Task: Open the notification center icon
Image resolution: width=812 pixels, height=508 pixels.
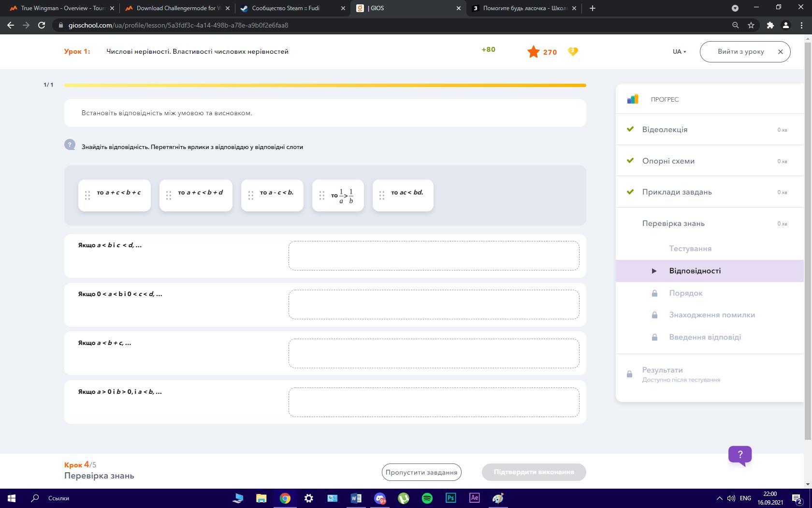Action: coord(797,498)
